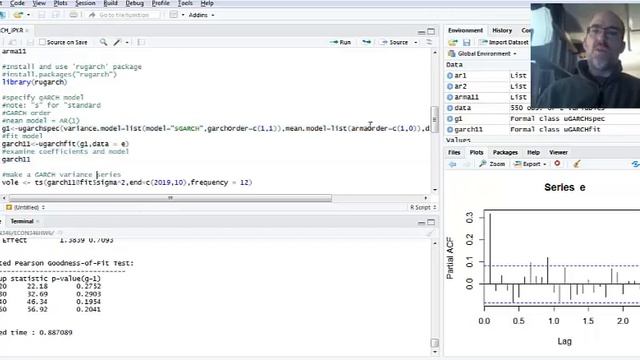
Task: Open the Global Environment dropdown
Action: [x=482, y=53]
